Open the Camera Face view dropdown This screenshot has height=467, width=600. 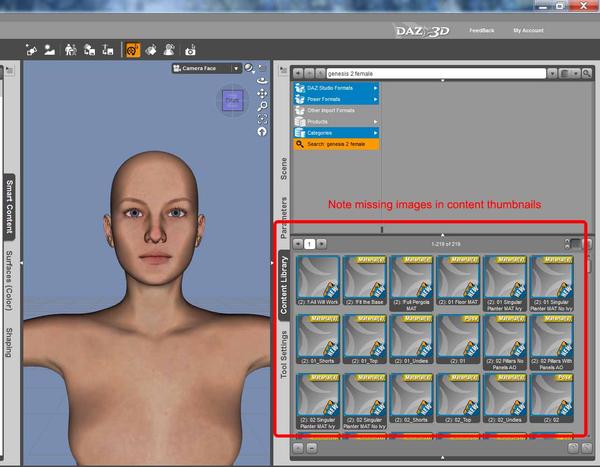click(x=206, y=68)
